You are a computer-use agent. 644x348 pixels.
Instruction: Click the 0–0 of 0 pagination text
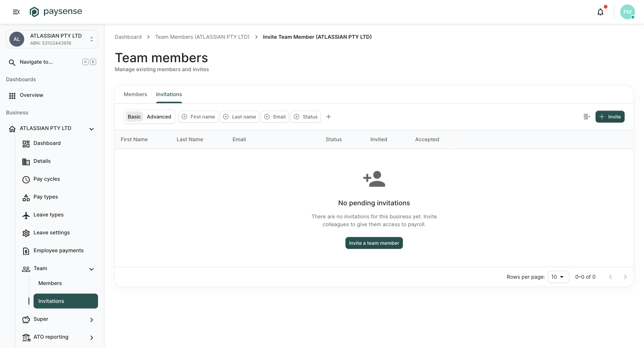[585, 277]
